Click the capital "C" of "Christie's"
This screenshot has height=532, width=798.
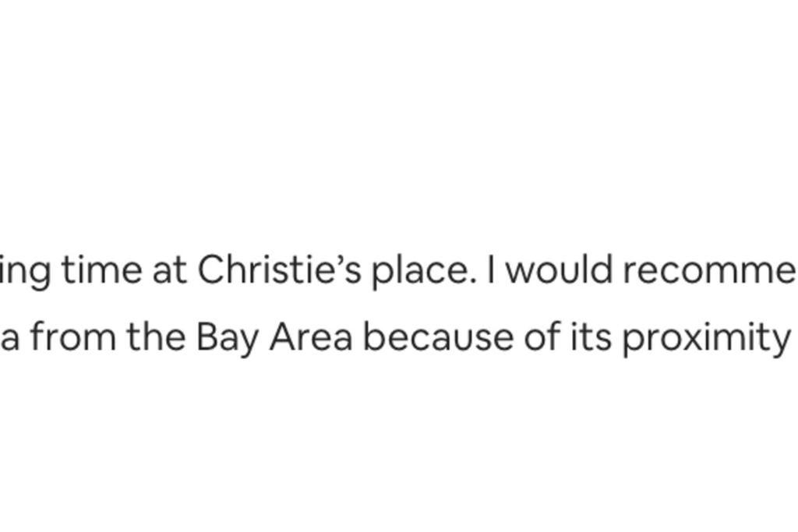[x=212, y=270]
